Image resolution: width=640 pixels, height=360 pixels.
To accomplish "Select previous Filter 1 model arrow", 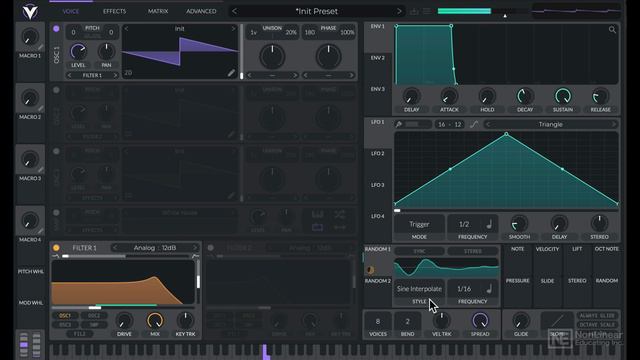I will 115,248.
